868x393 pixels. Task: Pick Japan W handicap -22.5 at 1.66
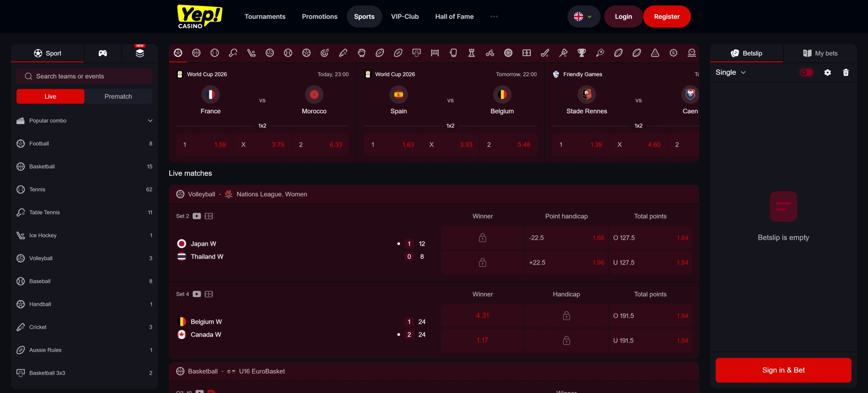567,238
